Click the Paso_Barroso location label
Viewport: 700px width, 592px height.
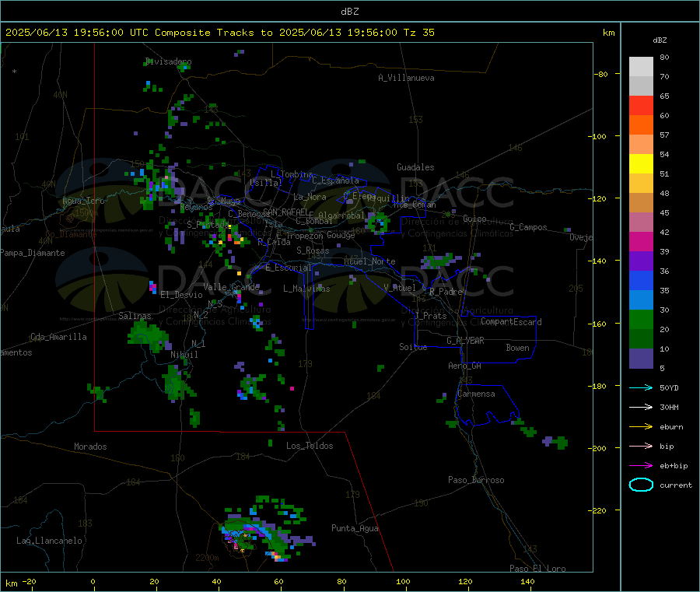coord(476,480)
